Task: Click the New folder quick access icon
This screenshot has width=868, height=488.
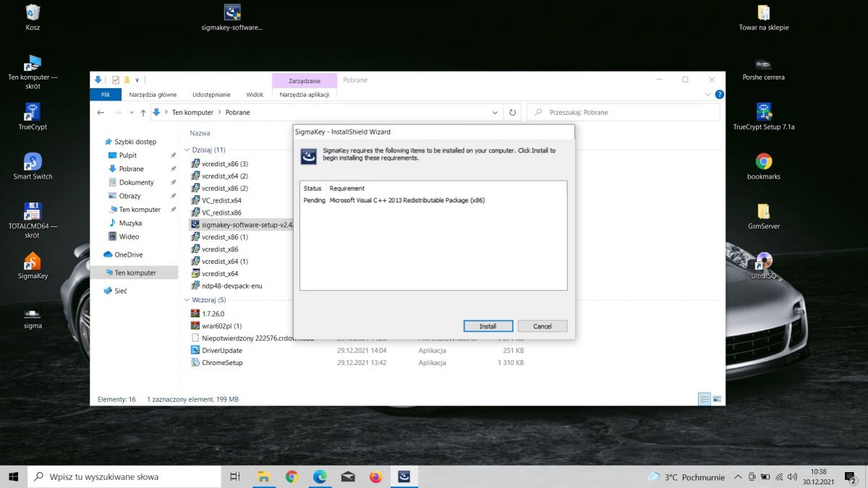Action: (127, 80)
